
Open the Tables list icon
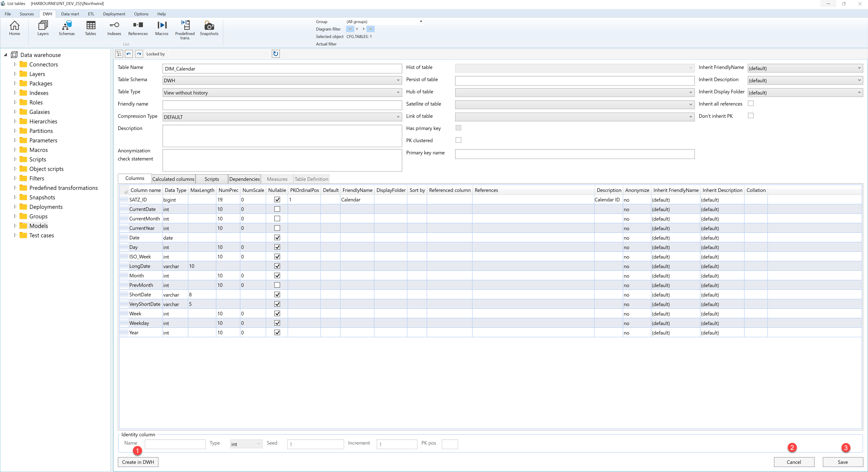[91, 28]
